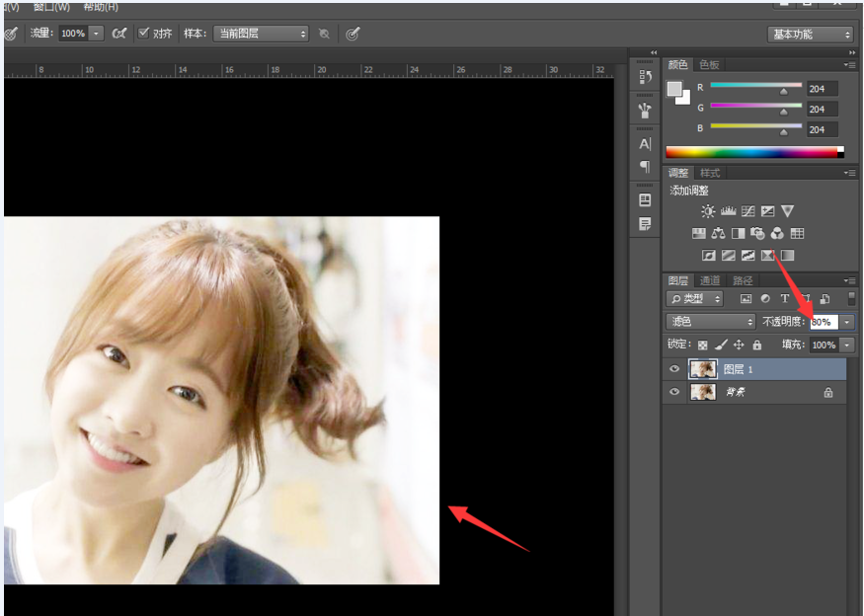Switch to the 色板 swatches tab
864x616 pixels.
709,65
